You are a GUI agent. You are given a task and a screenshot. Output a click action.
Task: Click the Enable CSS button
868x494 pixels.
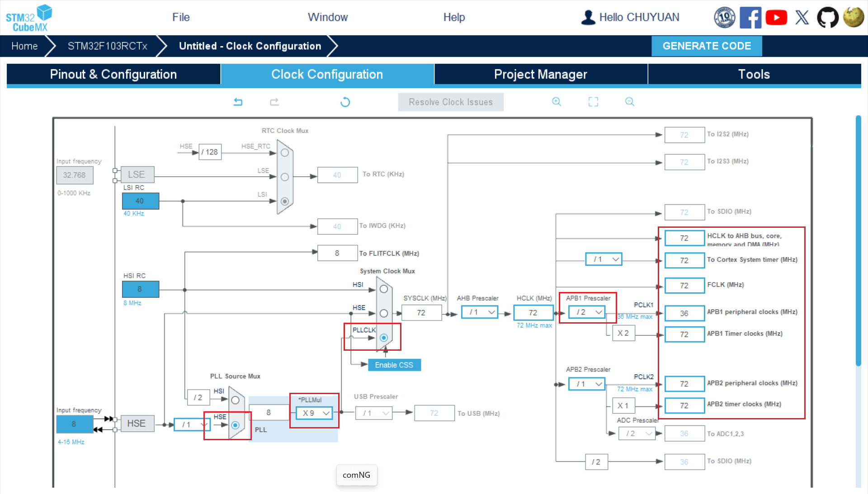click(394, 365)
